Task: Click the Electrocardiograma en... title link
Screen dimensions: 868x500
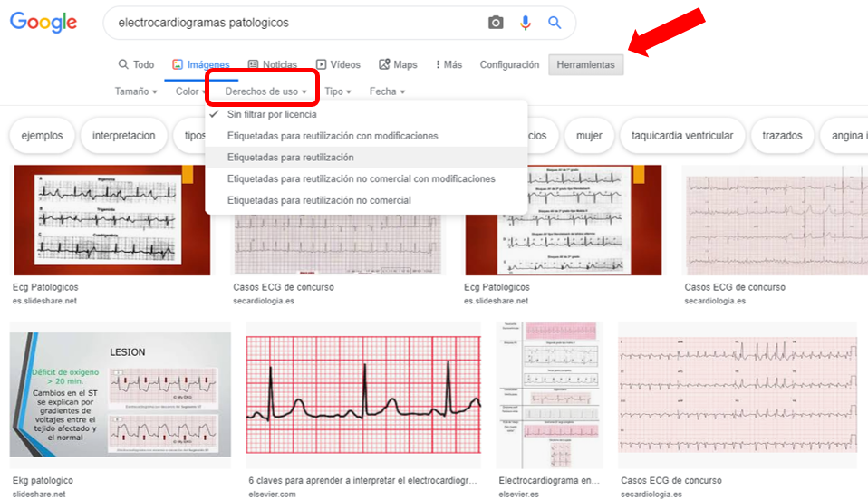Action: [549, 481]
